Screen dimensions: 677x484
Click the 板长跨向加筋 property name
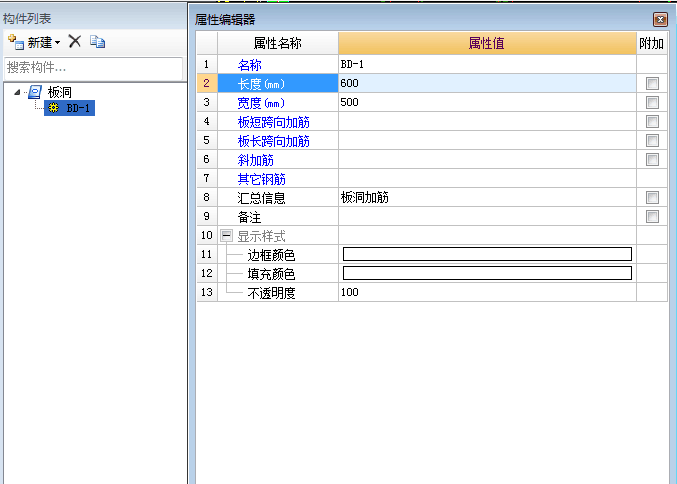pos(273,141)
